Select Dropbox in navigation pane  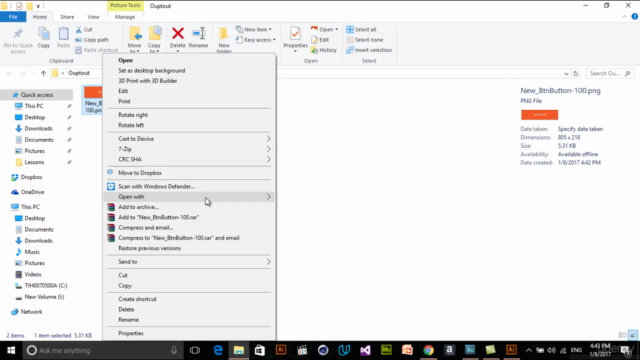(x=31, y=177)
